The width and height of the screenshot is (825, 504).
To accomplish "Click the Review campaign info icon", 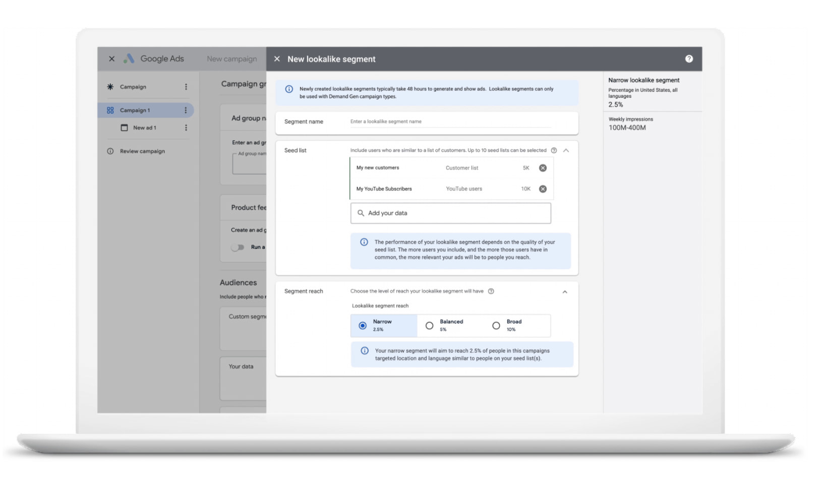I will click(x=110, y=151).
